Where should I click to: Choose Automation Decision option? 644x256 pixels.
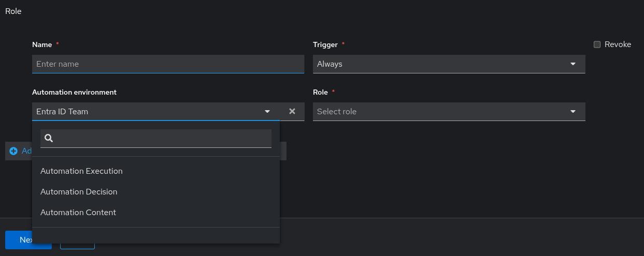tap(79, 192)
